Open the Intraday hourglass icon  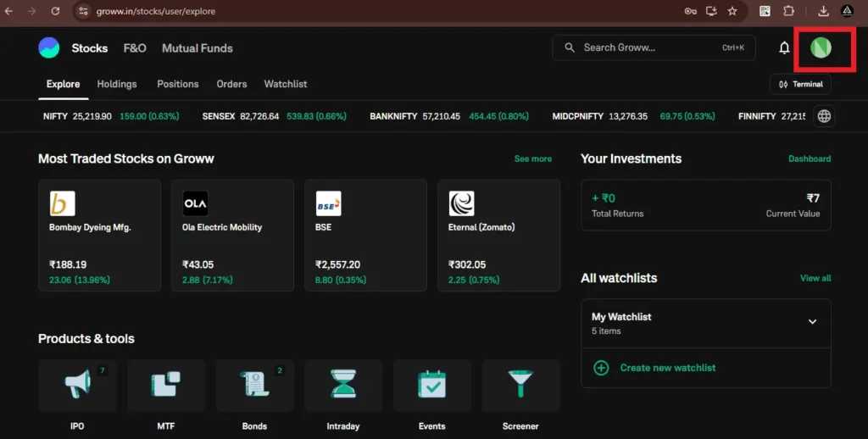(343, 384)
